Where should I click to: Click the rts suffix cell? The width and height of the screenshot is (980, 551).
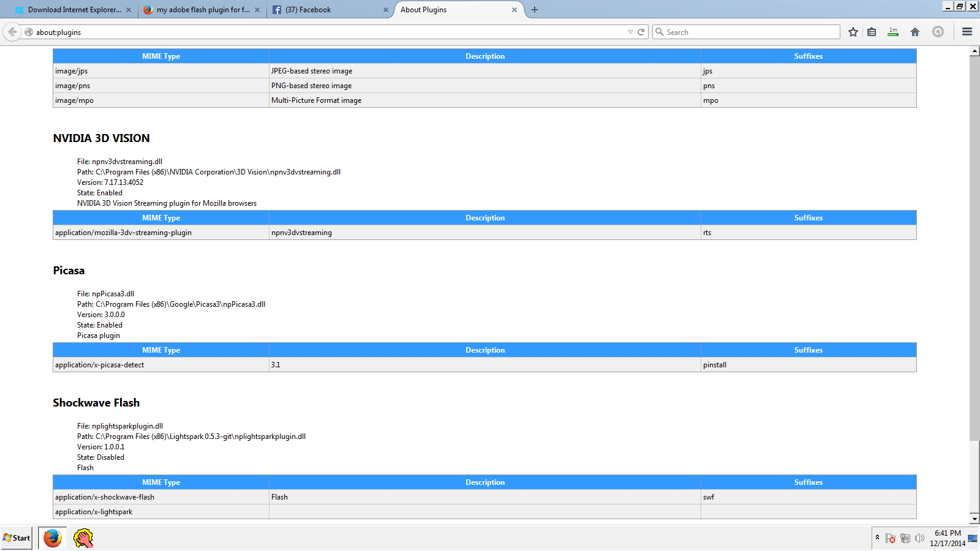[809, 233]
